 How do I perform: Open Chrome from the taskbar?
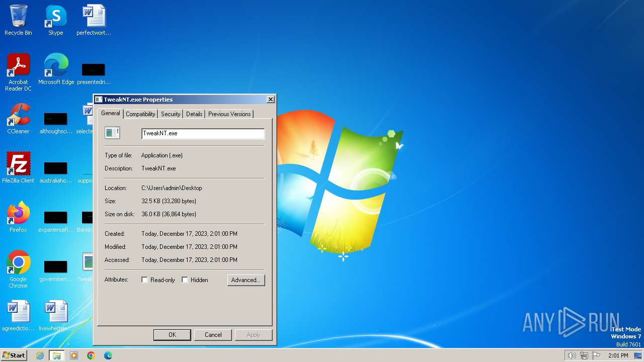point(91,355)
